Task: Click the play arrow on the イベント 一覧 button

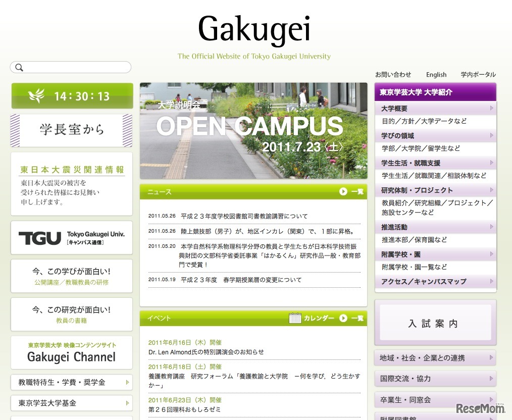Action: pyautogui.click(x=343, y=319)
